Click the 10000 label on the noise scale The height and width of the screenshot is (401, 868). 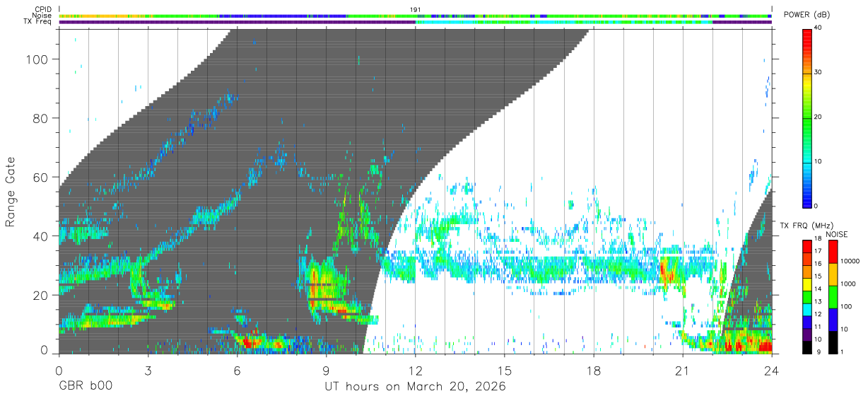tap(850, 261)
